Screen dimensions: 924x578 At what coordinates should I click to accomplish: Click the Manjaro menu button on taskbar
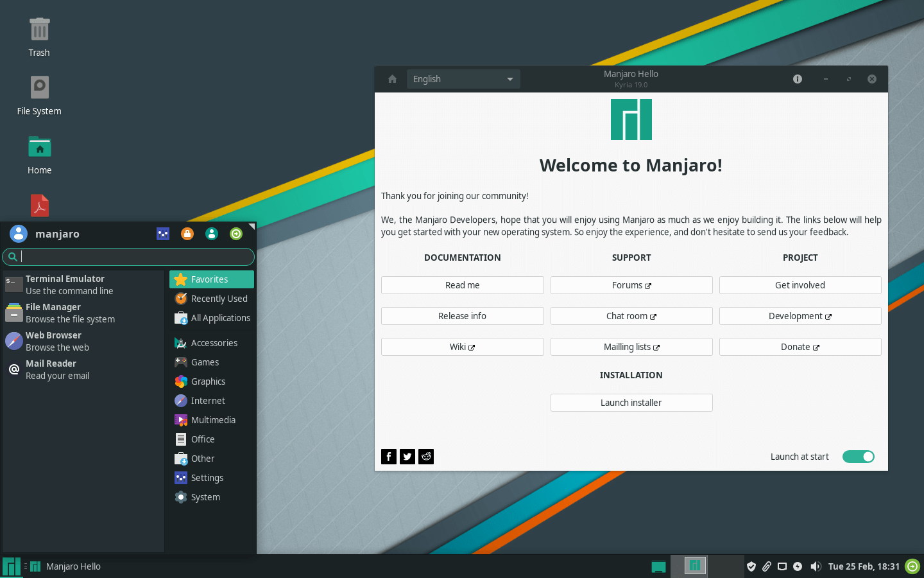pos(11,566)
